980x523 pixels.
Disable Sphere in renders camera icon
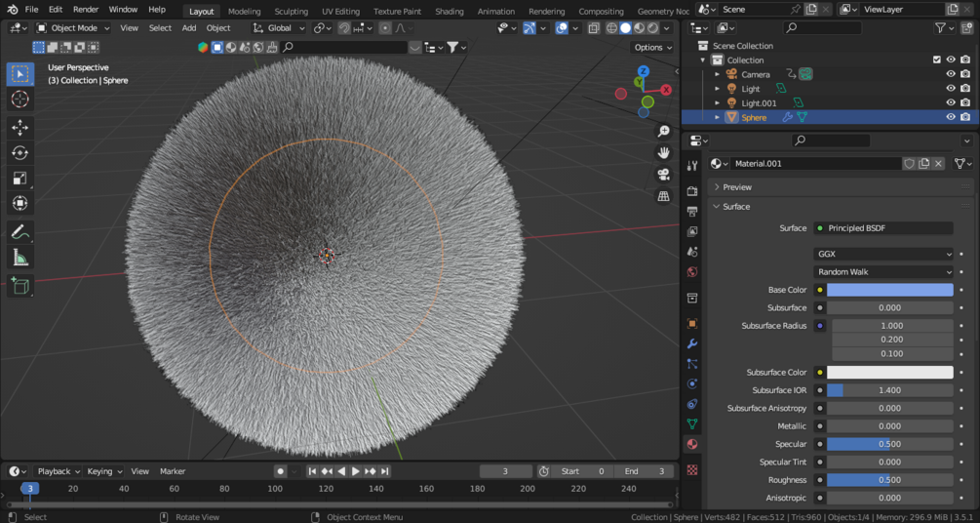pyautogui.click(x=965, y=117)
